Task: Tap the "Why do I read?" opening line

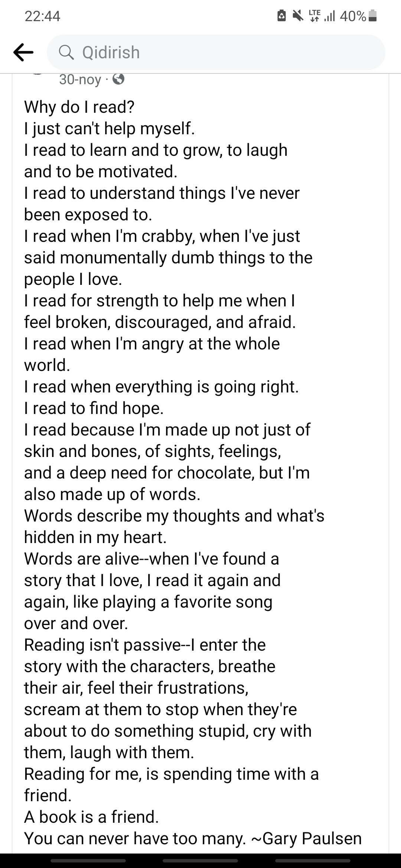Action: [x=79, y=107]
